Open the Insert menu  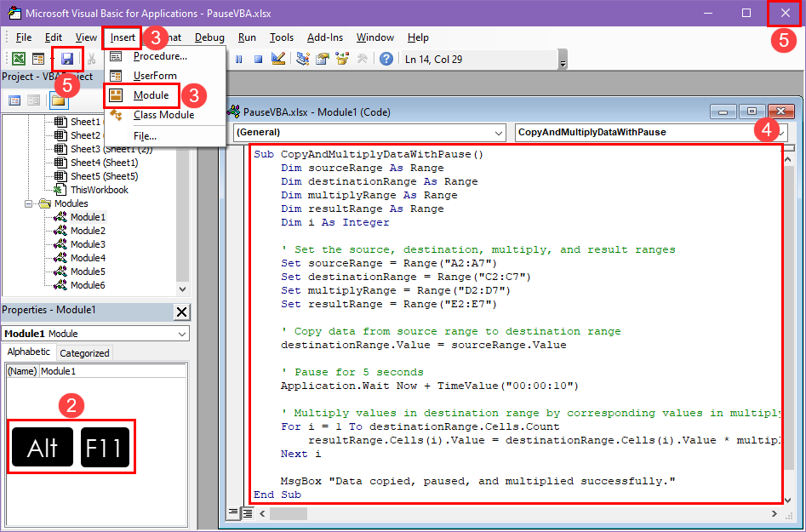[123, 37]
